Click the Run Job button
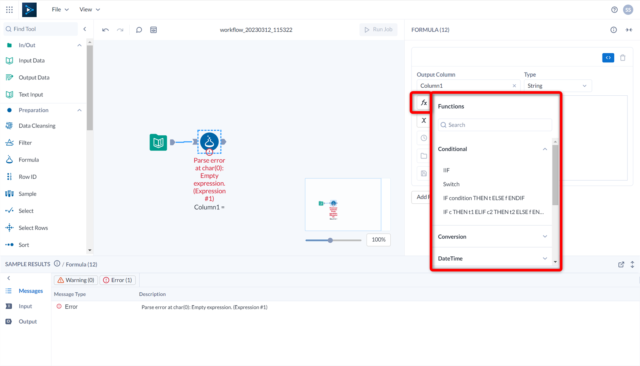 click(378, 29)
